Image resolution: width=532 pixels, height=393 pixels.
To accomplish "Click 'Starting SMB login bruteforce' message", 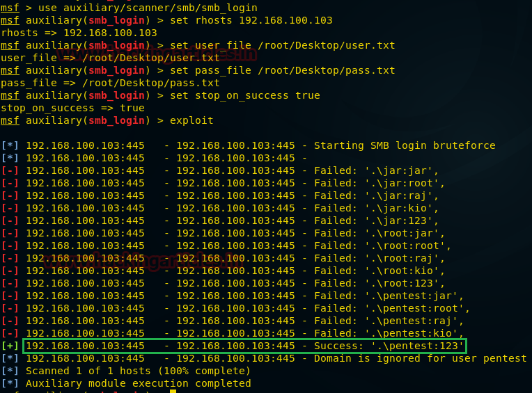I will (405, 145).
